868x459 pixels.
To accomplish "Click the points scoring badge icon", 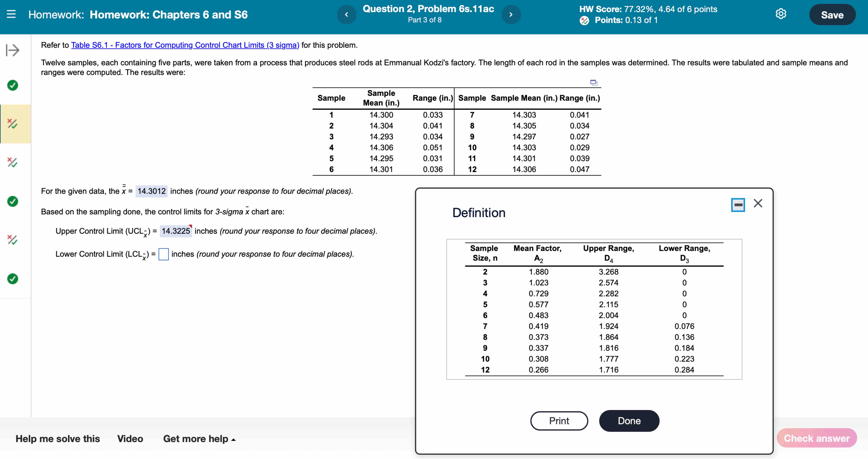I will 585,21.
